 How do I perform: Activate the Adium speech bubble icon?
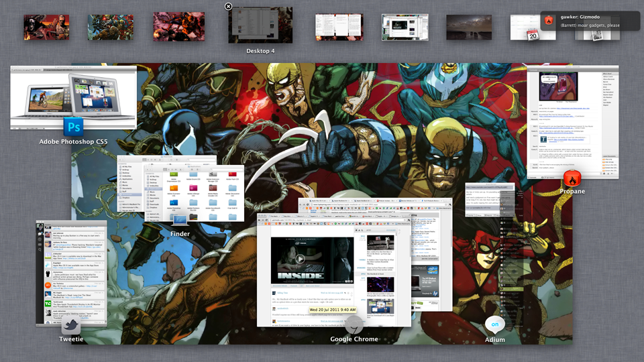(x=494, y=324)
